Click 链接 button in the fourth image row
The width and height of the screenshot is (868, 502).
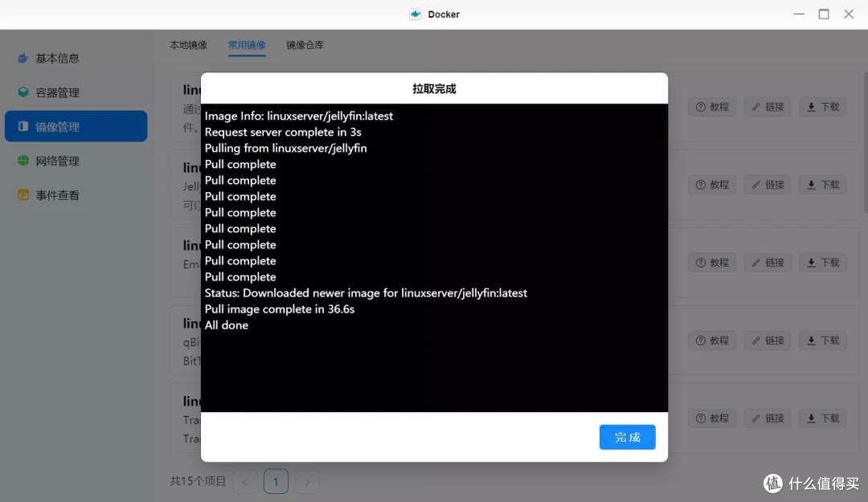pyautogui.click(x=768, y=341)
